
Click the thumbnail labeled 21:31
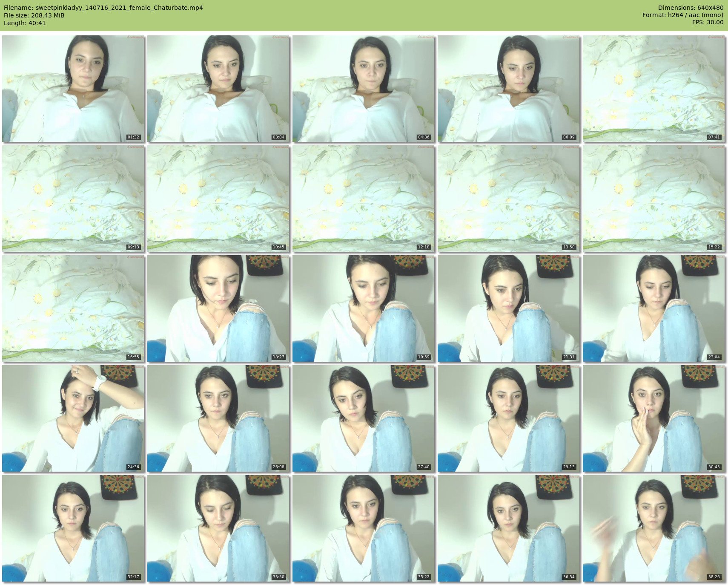click(509, 308)
